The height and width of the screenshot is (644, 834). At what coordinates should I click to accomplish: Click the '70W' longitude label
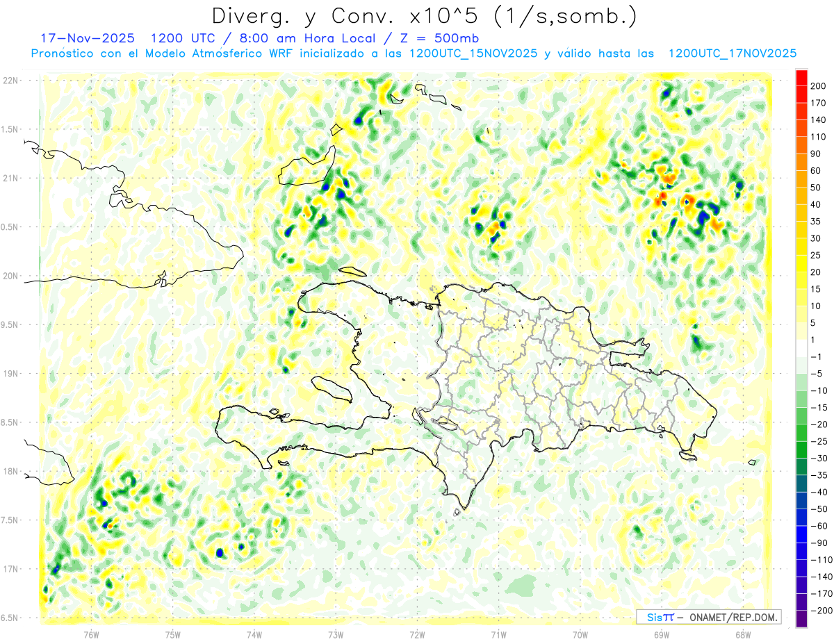[x=580, y=635]
